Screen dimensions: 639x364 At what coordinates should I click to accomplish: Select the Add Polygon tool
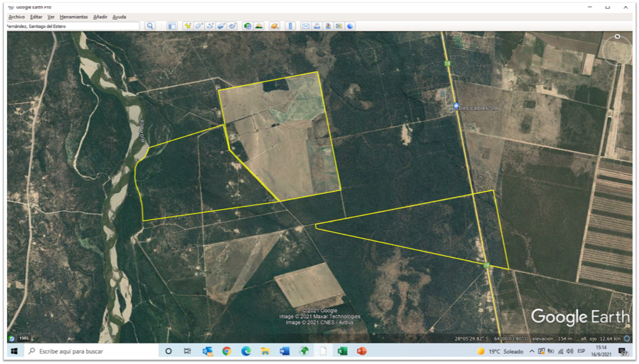pos(199,26)
